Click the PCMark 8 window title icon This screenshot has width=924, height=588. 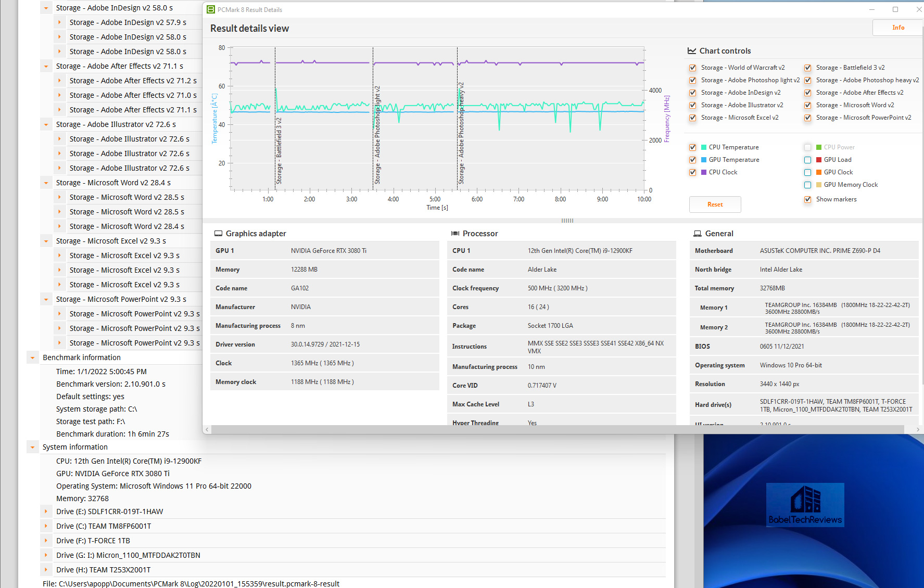point(211,9)
